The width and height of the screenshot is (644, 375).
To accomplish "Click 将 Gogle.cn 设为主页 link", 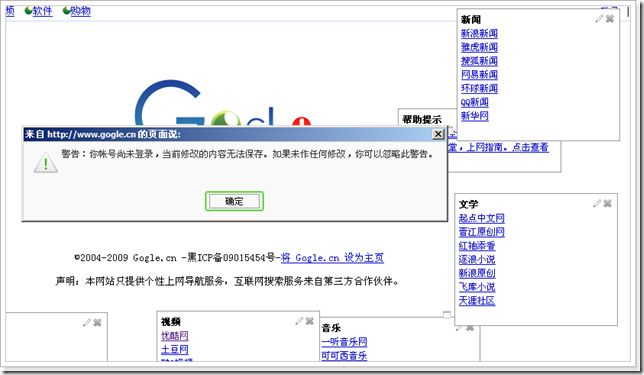I will point(332,258).
